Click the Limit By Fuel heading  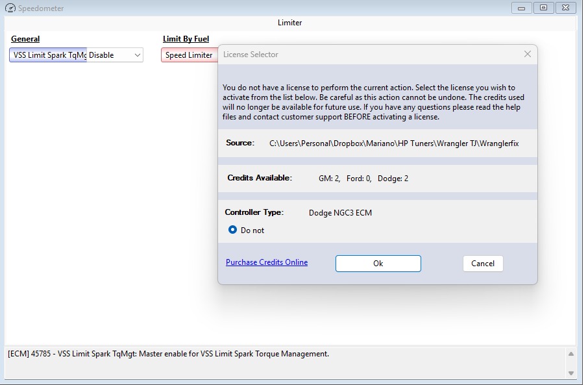[x=186, y=39]
